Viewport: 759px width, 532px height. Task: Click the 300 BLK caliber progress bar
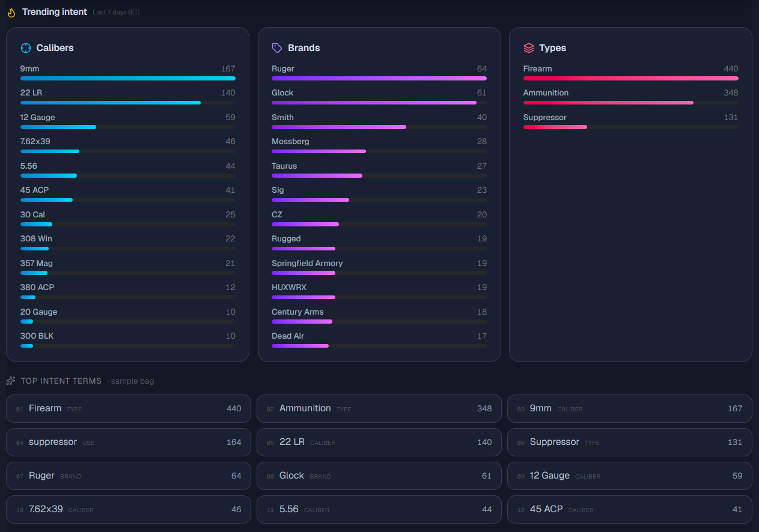128,346
